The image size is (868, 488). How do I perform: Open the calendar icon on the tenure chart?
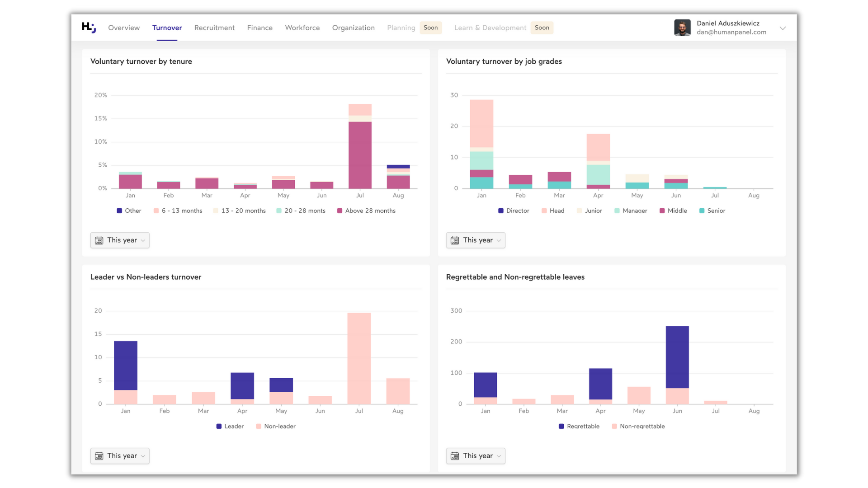coord(99,240)
